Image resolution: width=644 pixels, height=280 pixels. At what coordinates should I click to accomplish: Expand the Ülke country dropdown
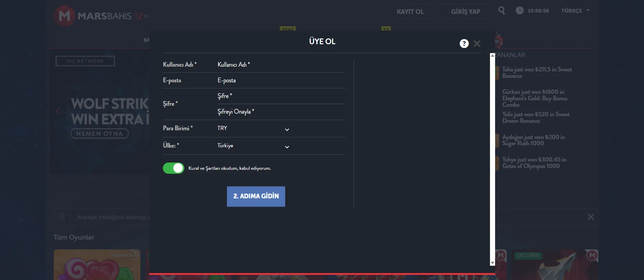click(x=253, y=146)
